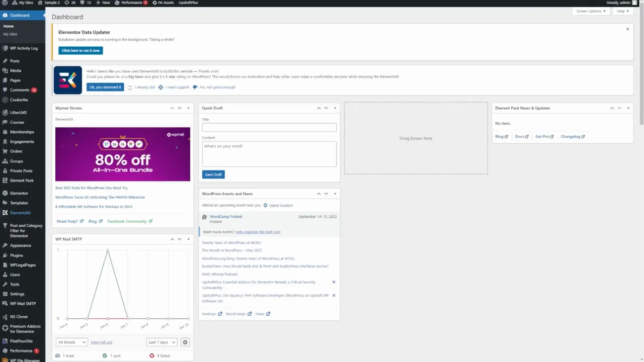Click the Select location link
Viewport: 644px width, 362px height.
click(x=278, y=205)
